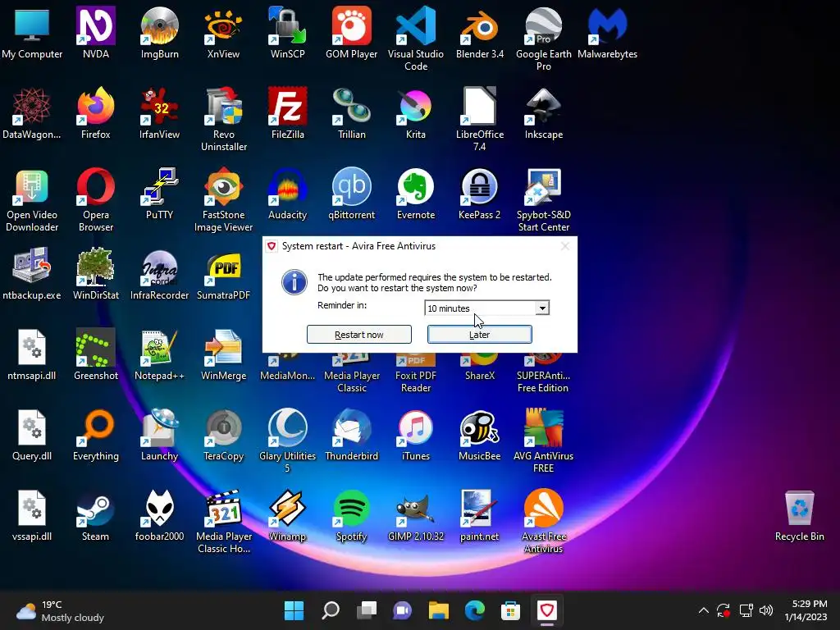Select Blender 3.4 desktop icon
The height and width of the screenshot is (630, 840).
tap(479, 33)
